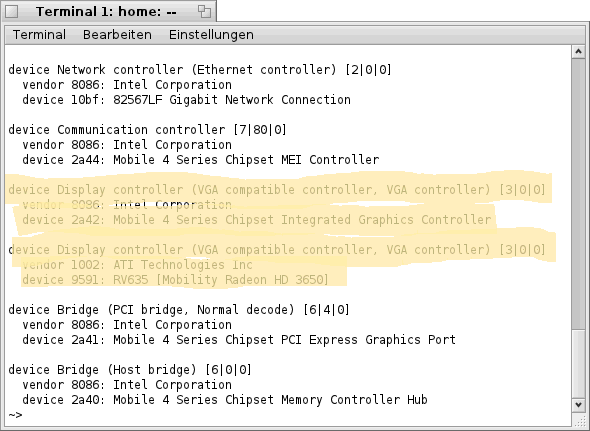590x431 pixels.
Task: Open the Bearbeiten menu
Action: pos(117,35)
